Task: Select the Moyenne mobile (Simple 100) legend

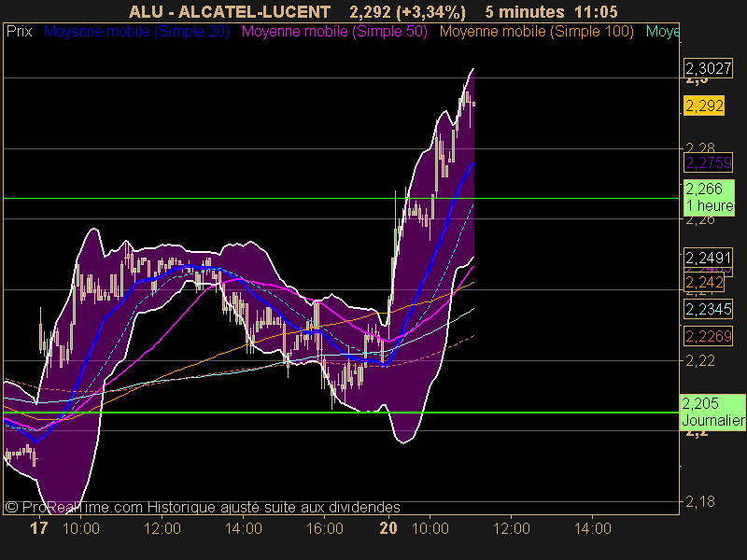Action: [537, 32]
